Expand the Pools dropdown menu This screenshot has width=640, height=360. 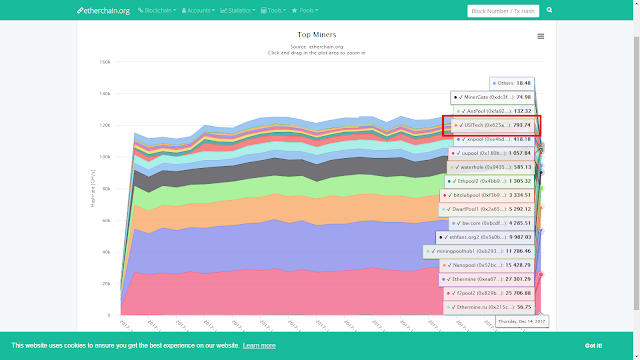(x=305, y=11)
